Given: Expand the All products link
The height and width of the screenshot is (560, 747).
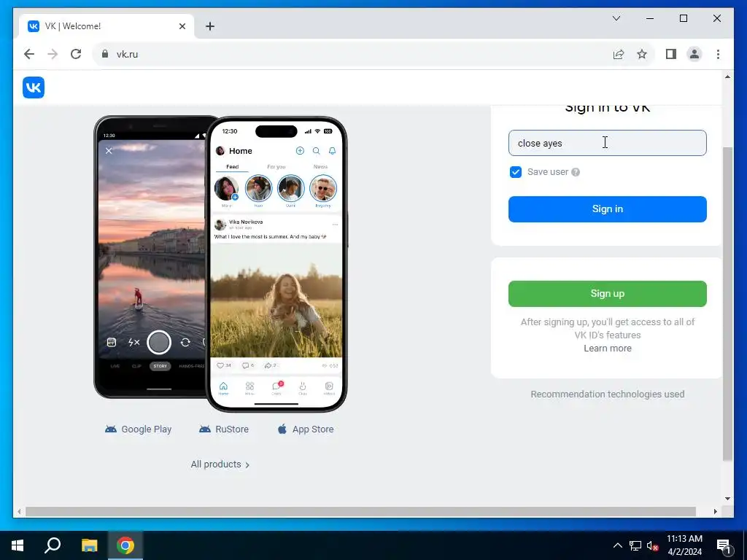Looking at the screenshot, I should coord(220,464).
